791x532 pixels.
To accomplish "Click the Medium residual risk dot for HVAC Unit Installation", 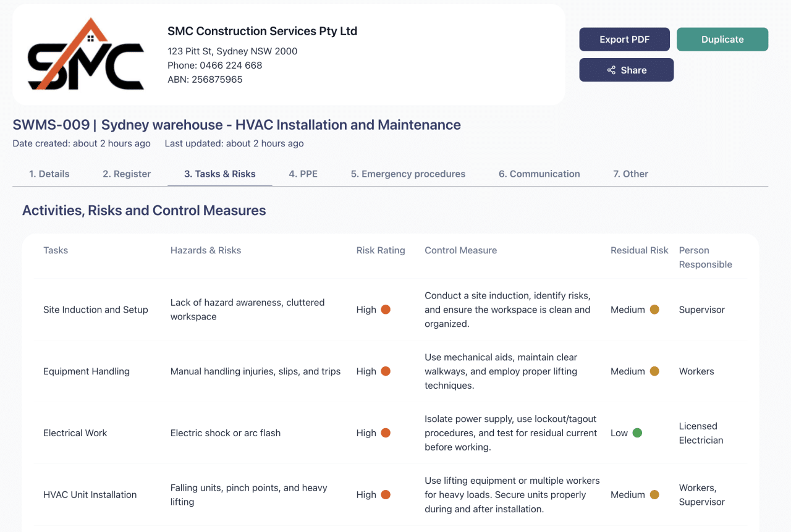I will point(656,495).
